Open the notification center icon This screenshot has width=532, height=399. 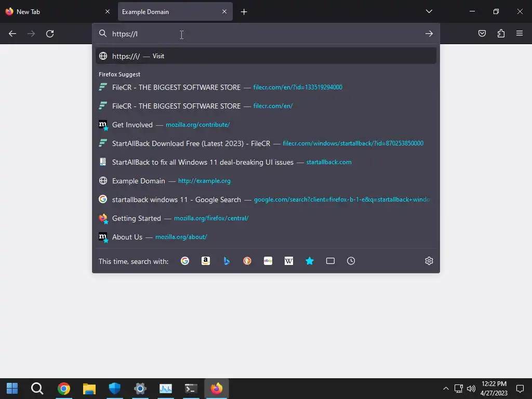click(520, 389)
